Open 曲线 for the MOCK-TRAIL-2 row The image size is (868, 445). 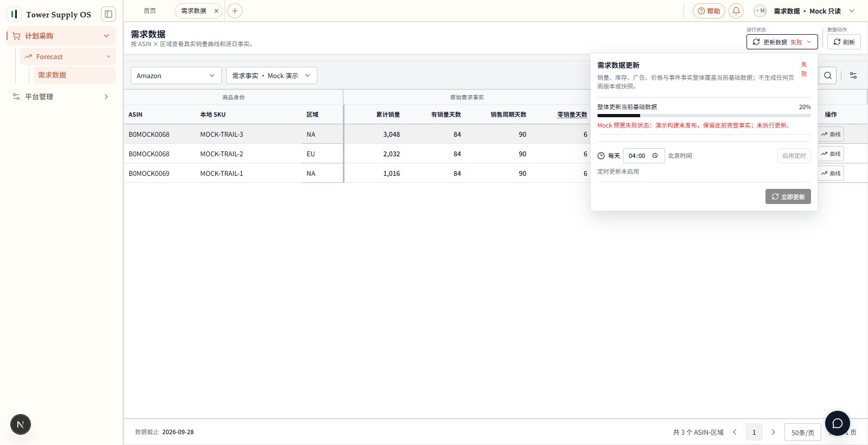[831, 154]
